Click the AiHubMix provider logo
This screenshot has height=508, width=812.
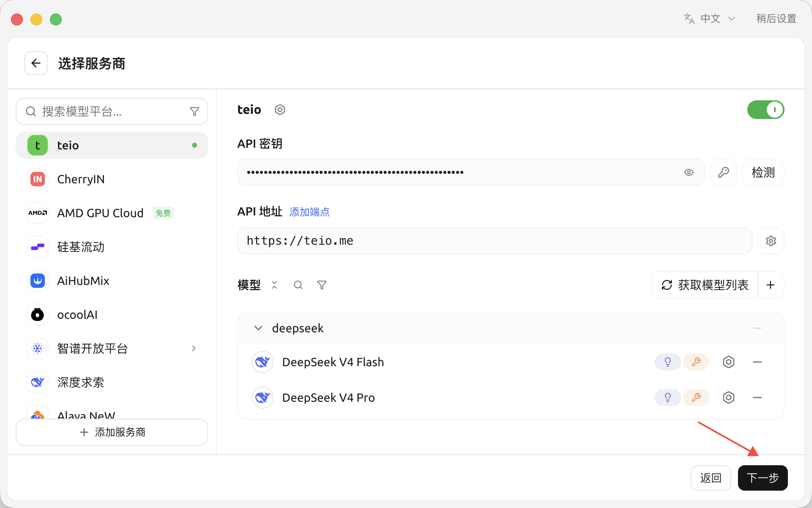(38, 281)
